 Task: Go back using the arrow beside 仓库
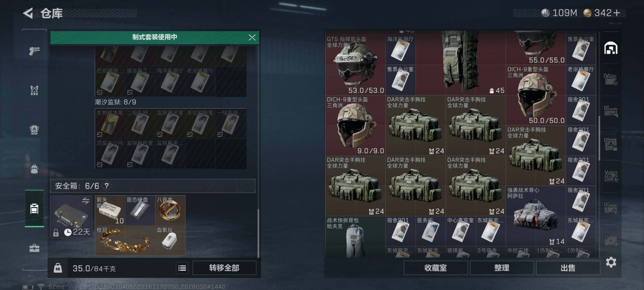pyautogui.click(x=28, y=13)
